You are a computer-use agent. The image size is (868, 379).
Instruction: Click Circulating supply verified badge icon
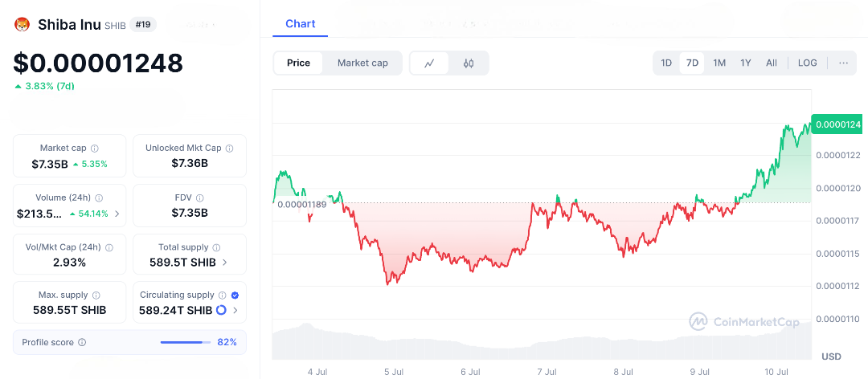pyautogui.click(x=235, y=295)
